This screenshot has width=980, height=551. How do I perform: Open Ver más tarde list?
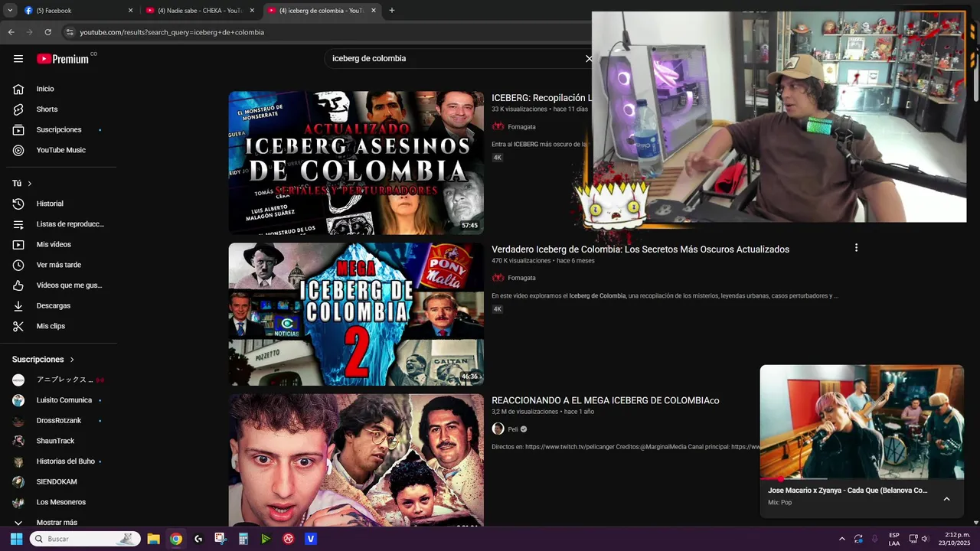point(58,265)
